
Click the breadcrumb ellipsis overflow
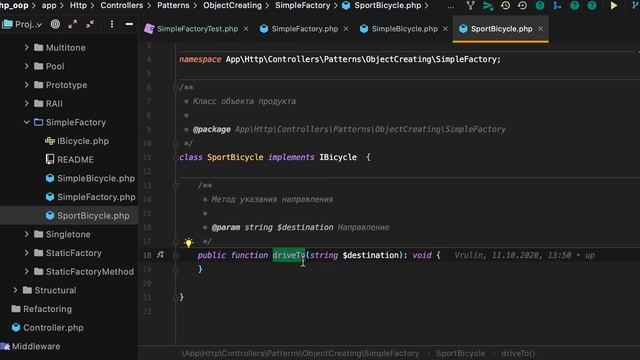click(450, 7)
